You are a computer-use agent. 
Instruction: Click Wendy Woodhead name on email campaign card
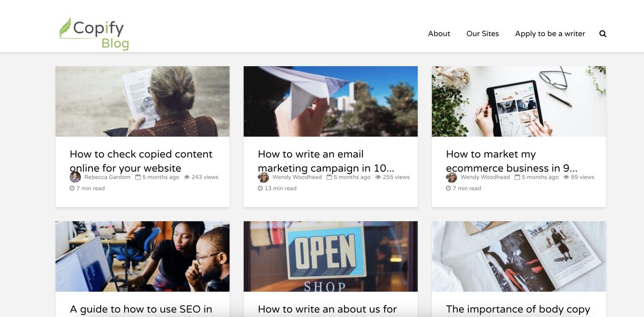tap(297, 177)
